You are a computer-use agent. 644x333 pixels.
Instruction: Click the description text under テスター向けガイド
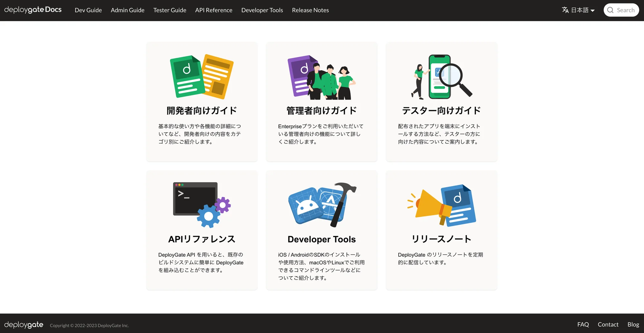point(439,134)
